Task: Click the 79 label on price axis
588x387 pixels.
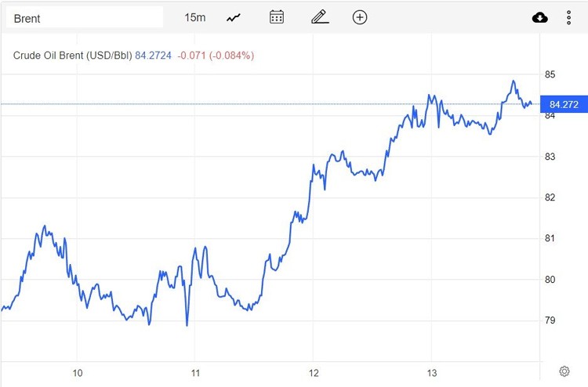Action: pyautogui.click(x=550, y=320)
